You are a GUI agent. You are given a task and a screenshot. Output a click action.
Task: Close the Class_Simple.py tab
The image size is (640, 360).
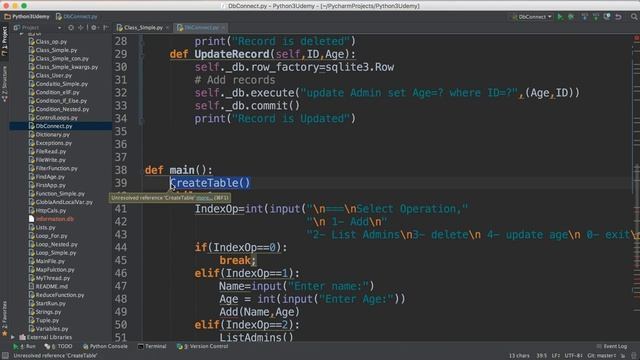coord(167,28)
